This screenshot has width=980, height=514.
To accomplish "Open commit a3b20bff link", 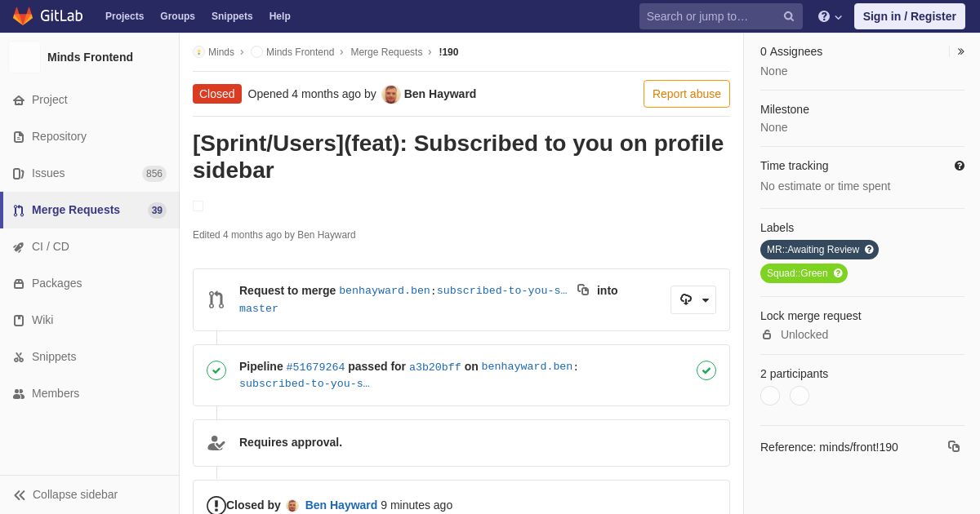I will [x=435, y=367].
